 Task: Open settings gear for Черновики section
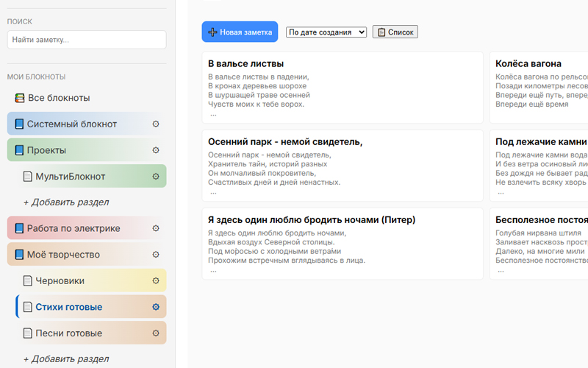156,281
